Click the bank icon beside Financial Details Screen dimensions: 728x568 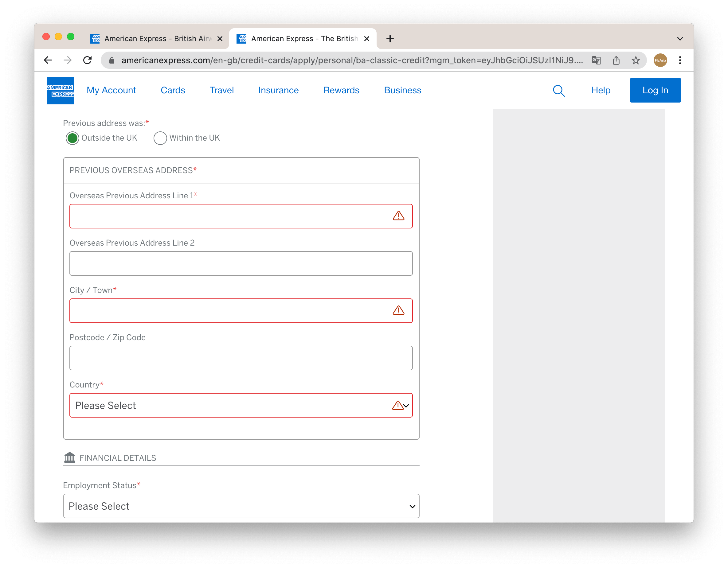70,458
